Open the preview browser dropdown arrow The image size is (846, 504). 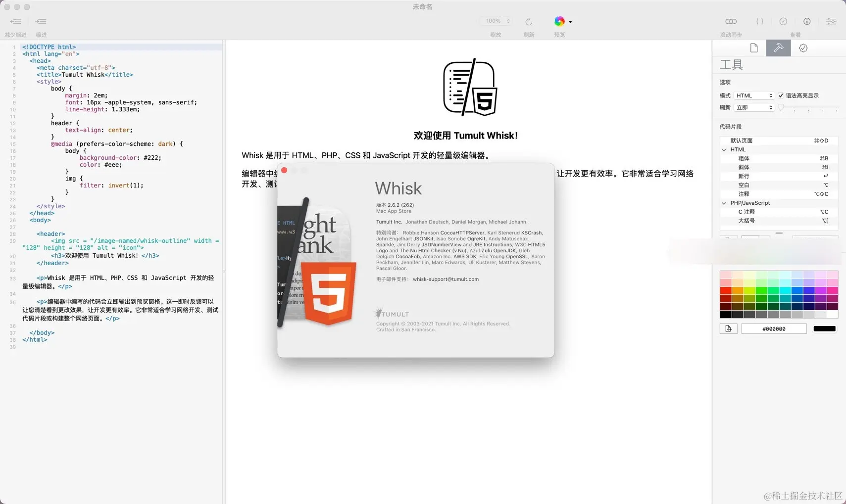point(570,22)
